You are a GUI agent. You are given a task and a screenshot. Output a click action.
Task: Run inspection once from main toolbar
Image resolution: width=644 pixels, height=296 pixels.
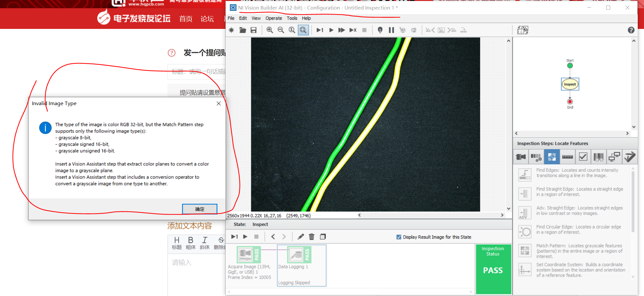[320, 30]
